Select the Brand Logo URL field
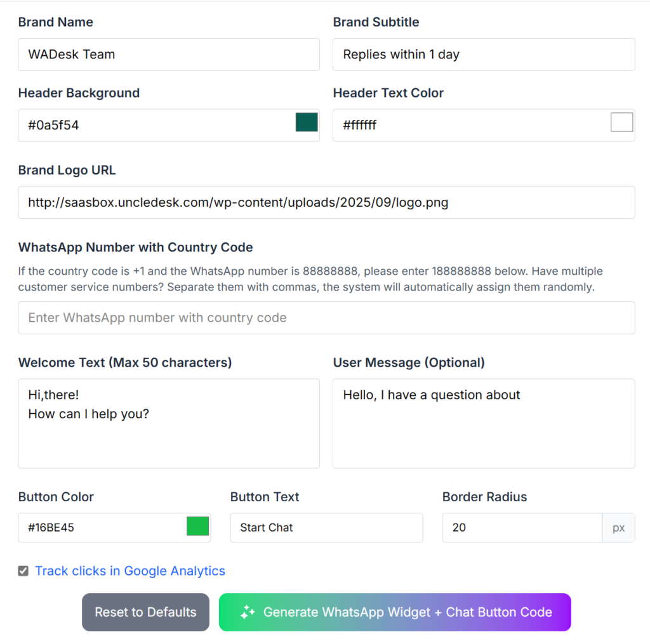Viewport: 650px width, 644px height. [326, 202]
